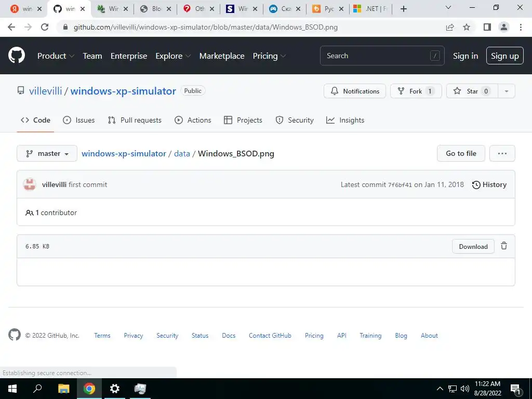
Task: Open GitHub homepage via octocat logo
Action: pos(16,55)
